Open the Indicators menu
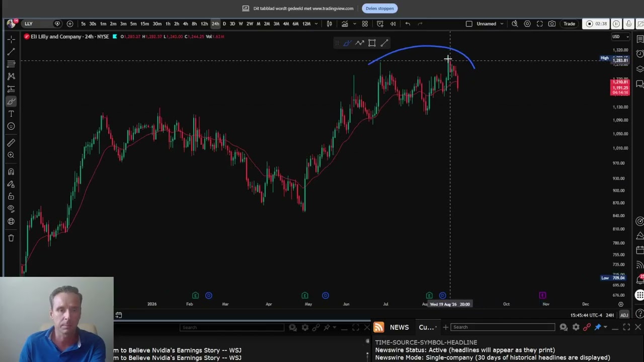The width and height of the screenshot is (644, 362). (x=345, y=24)
